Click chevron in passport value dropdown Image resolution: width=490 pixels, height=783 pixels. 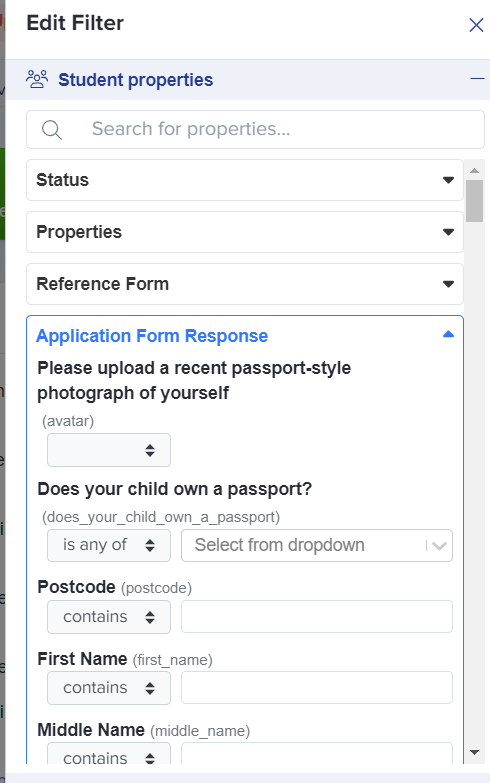pos(439,546)
